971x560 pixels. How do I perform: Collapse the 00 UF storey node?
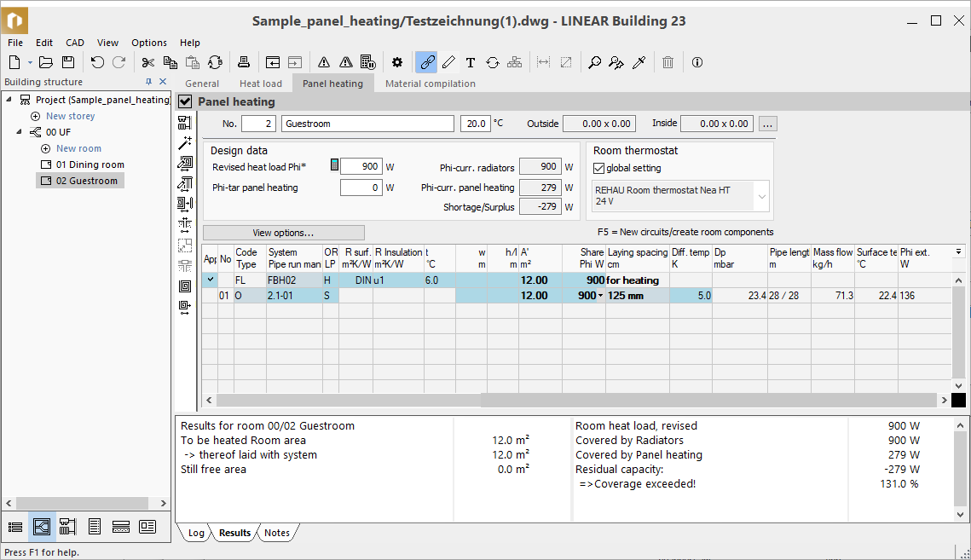click(20, 131)
